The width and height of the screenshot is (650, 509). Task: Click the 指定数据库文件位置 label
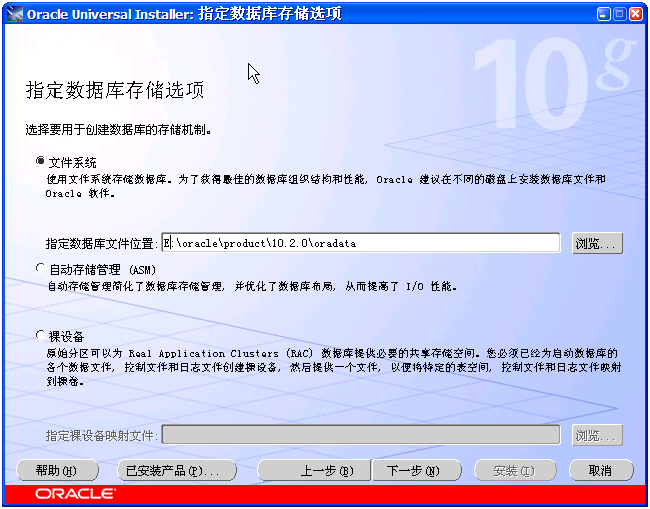102,243
